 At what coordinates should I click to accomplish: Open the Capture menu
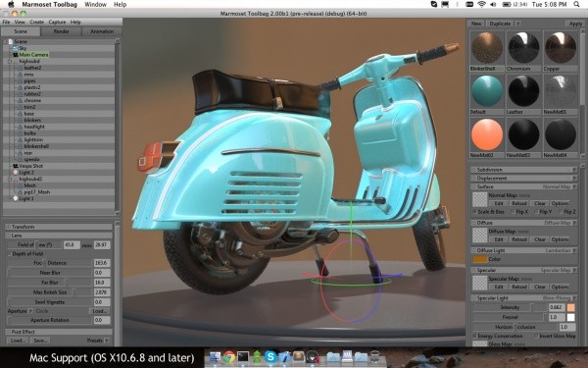pyautogui.click(x=57, y=23)
